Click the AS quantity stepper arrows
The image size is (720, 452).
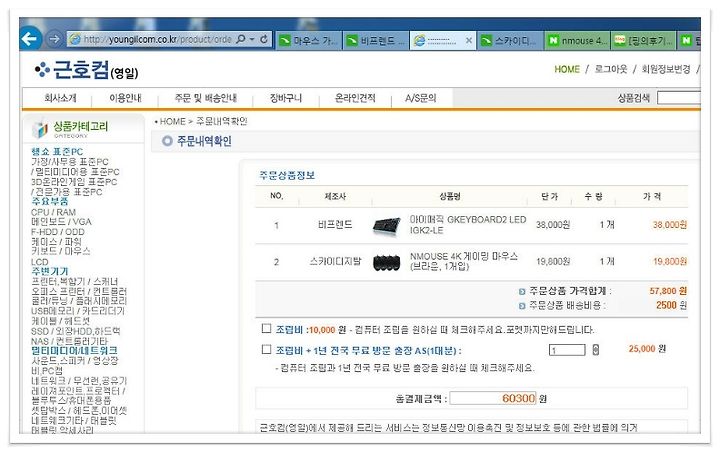pyautogui.click(x=596, y=350)
